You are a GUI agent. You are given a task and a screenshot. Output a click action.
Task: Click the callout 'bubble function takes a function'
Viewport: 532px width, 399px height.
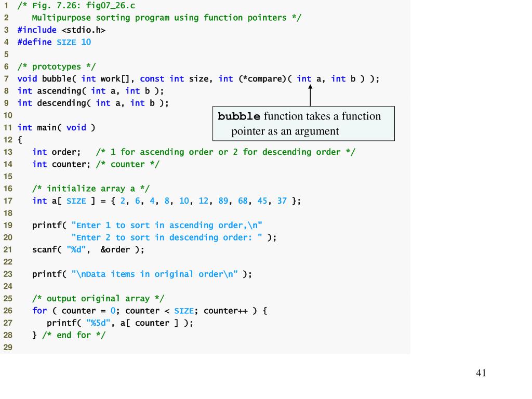[303, 124]
